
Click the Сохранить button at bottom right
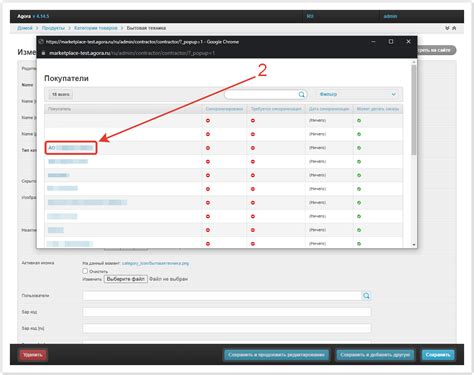point(438,355)
